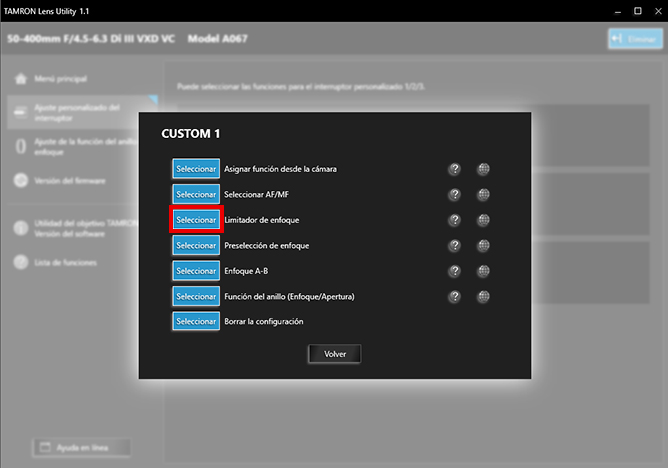Click the Ayuda en línea button

click(81, 448)
